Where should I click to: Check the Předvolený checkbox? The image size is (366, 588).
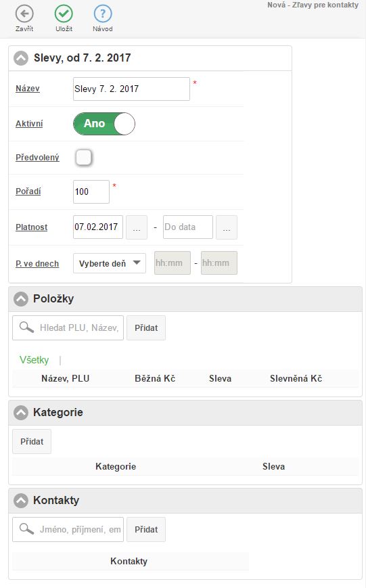click(x=83, y=158)
